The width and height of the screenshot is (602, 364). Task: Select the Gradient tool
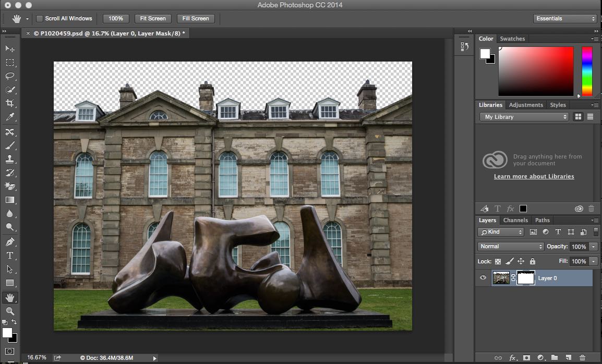pyautogui.click(x=10, y=200)
